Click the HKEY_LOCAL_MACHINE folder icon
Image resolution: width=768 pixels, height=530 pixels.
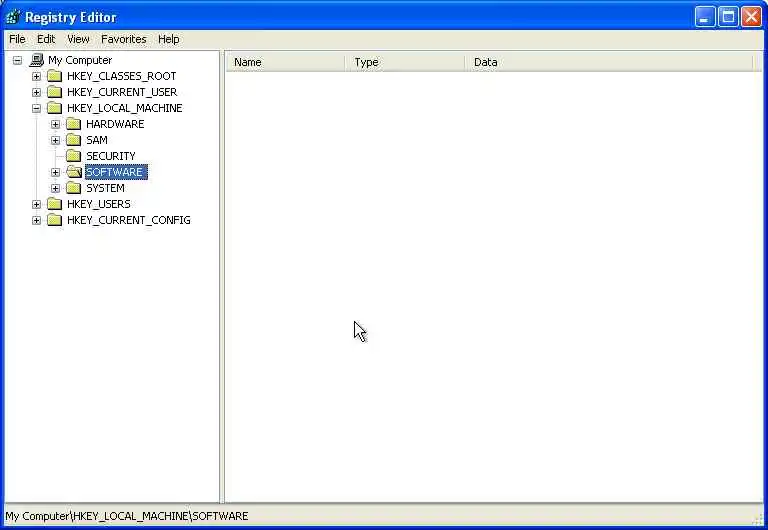click(54, 108)
